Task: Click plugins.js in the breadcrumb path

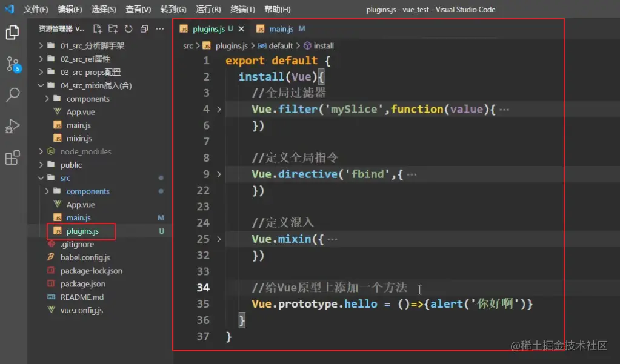Action: coord(232,46)
